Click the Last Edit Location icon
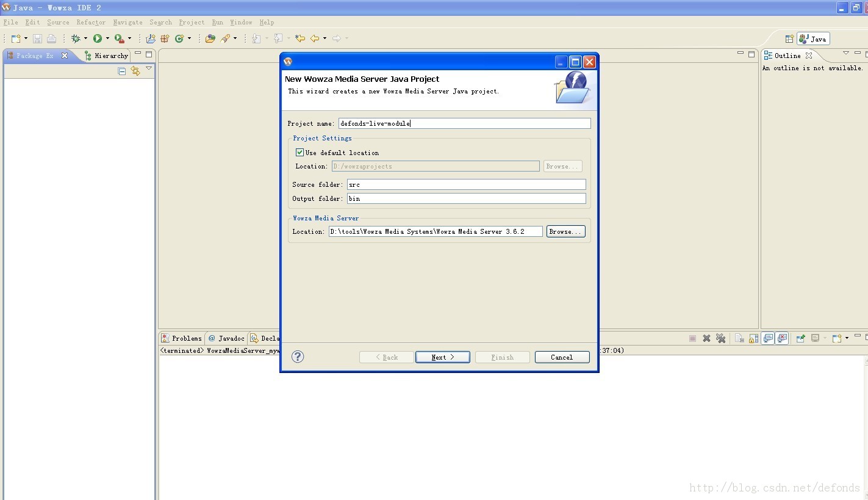This screenshot has height=500, width=868. [300, 38]
